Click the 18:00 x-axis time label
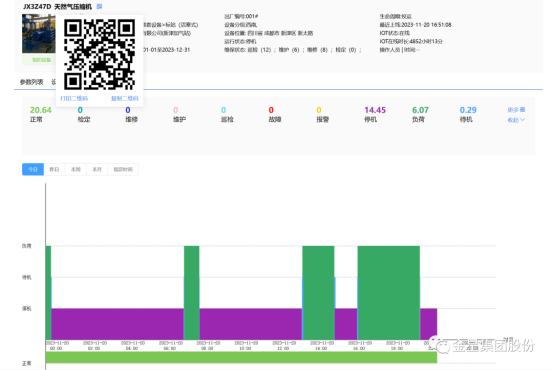The width and height of the screenshot is (553, 370). (x=397, y=345)
